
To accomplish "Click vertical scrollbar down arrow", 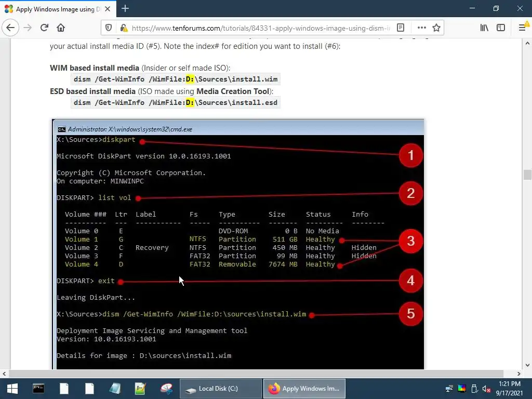I will (527, 365).
